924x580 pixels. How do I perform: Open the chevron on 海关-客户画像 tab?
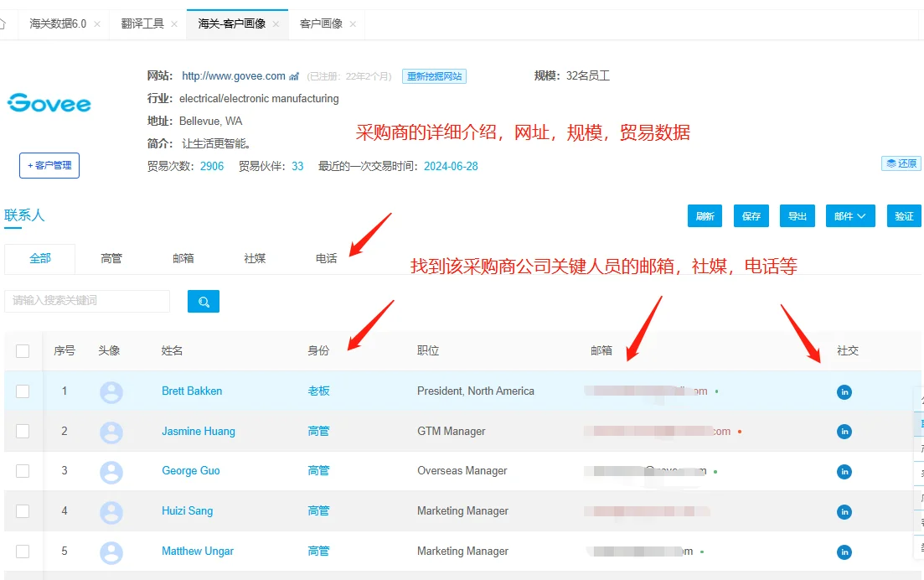[276, 24]
